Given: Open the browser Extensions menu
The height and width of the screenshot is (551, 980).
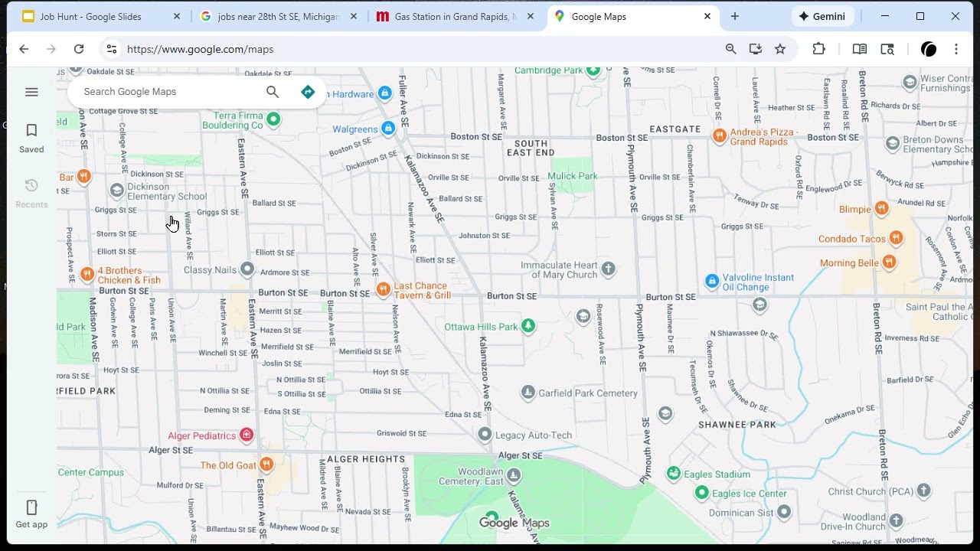Looking at the screenshot, I should [818, 49].
